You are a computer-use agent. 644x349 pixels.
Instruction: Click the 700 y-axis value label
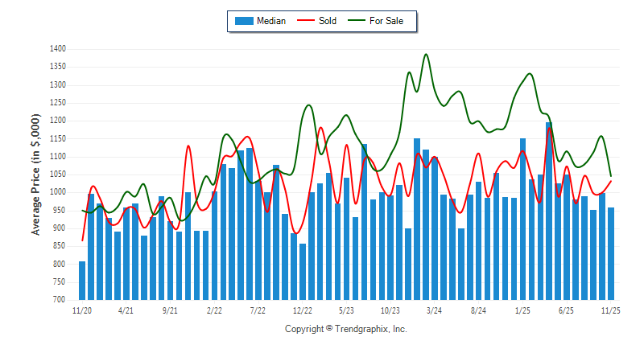(x=59, y=300)
